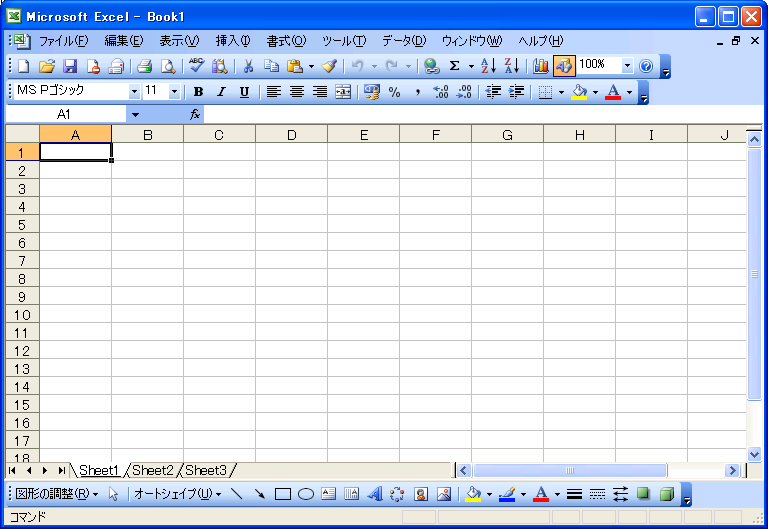Select the Oval drawing tool
Viewport: 768px width, 529px height.
(306, 494)
